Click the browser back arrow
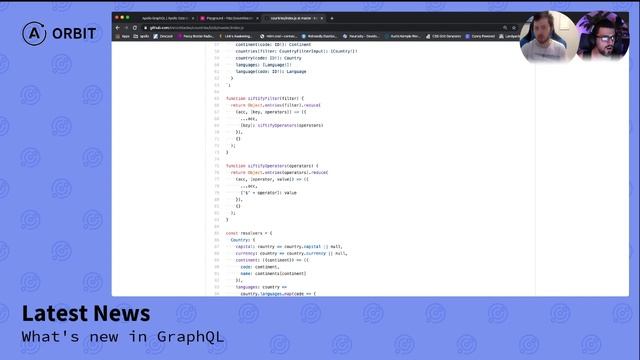 coord(118,28)
